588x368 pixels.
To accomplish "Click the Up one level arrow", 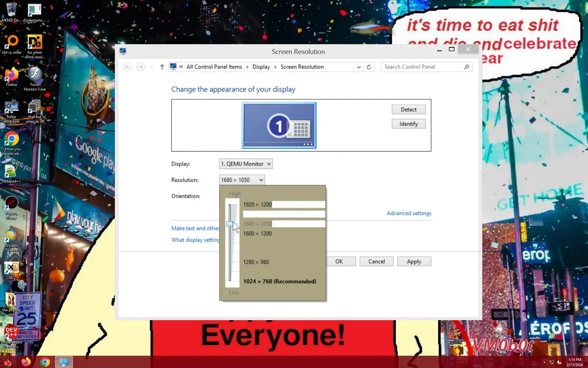I will 162,67.
